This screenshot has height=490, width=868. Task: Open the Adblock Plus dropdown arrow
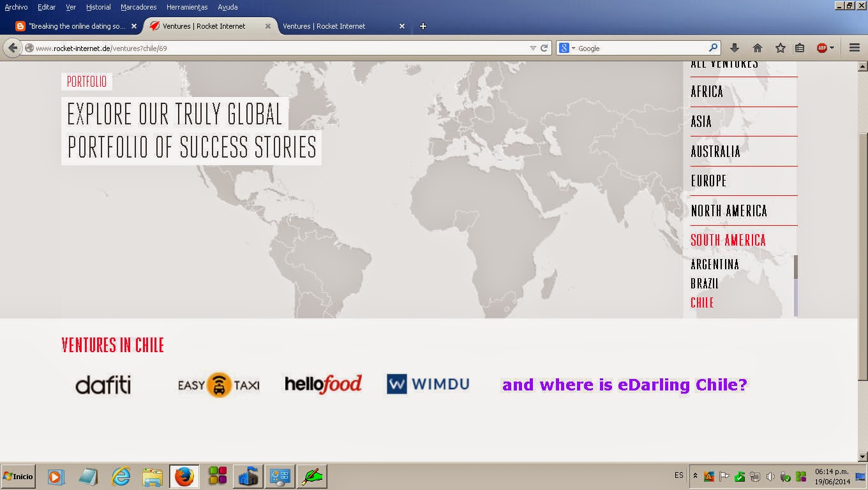point(832,48)
